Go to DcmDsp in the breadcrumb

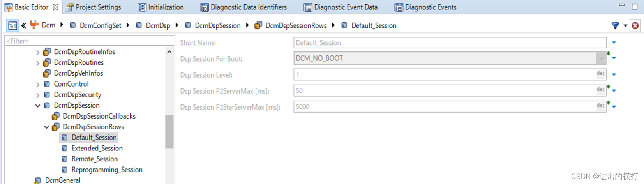(158, 25)
